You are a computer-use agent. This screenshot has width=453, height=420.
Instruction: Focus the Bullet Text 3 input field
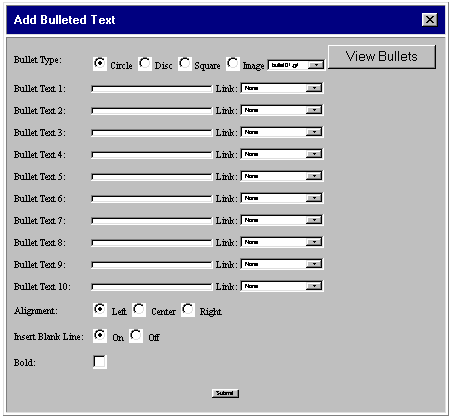click(x=152, y=133)
